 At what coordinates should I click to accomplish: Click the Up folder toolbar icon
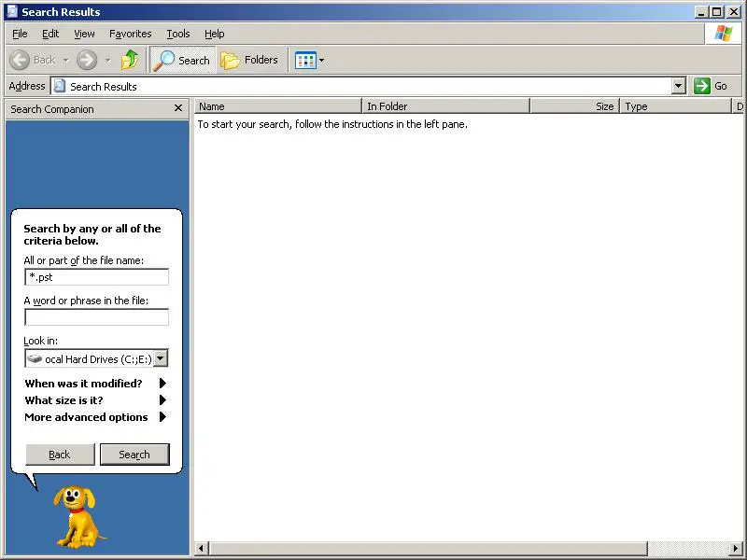click(x=130, y=60)
